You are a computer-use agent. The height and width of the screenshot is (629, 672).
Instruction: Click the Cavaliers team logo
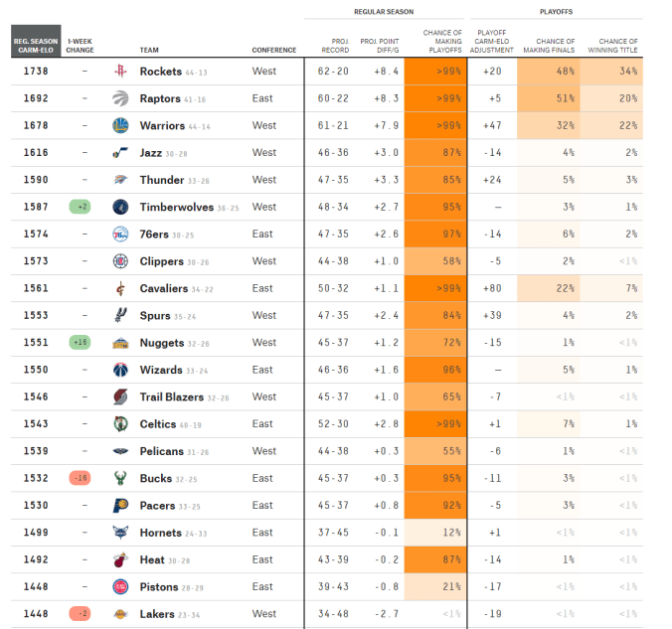(x=120, y=288)
